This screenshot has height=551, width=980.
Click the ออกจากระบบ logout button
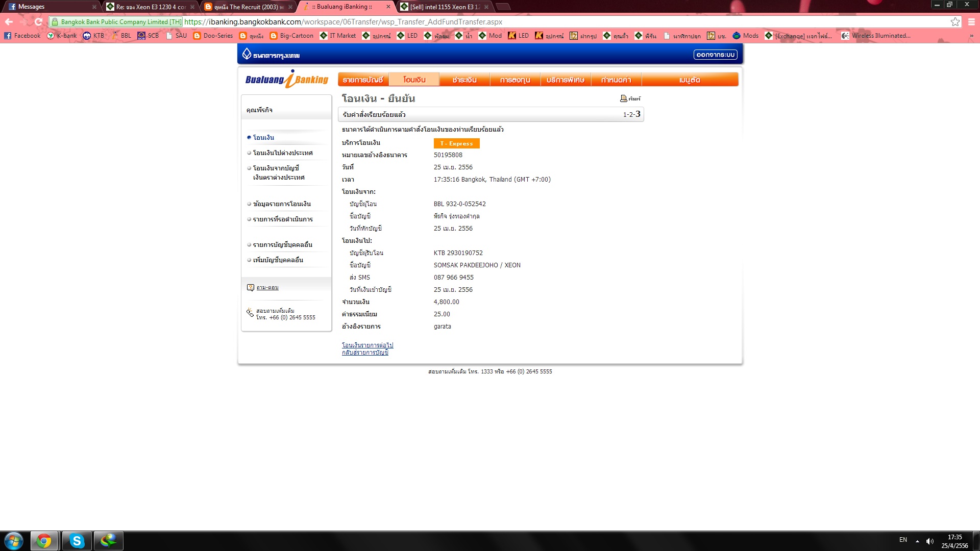[x=715, y=55]
